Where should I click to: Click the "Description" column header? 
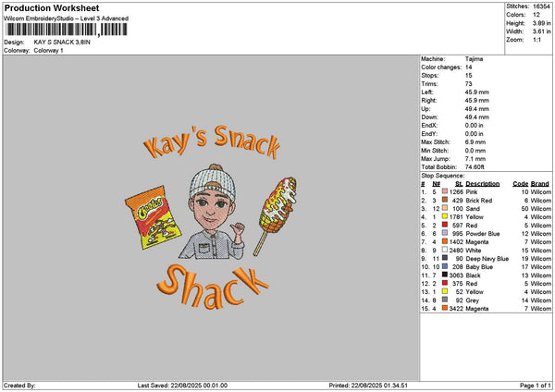tap(483, 184)
